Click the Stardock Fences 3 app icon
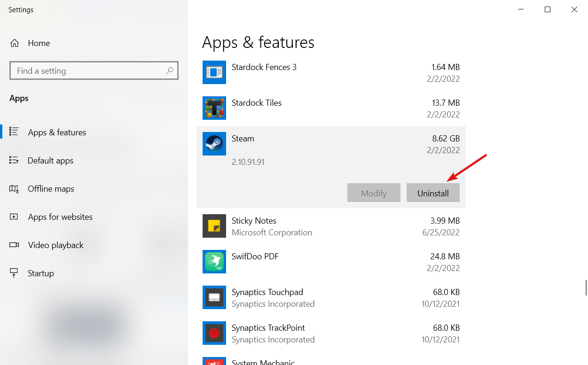Image resolution: width=588 pixels, height=365 pixels. pos(214,72)
